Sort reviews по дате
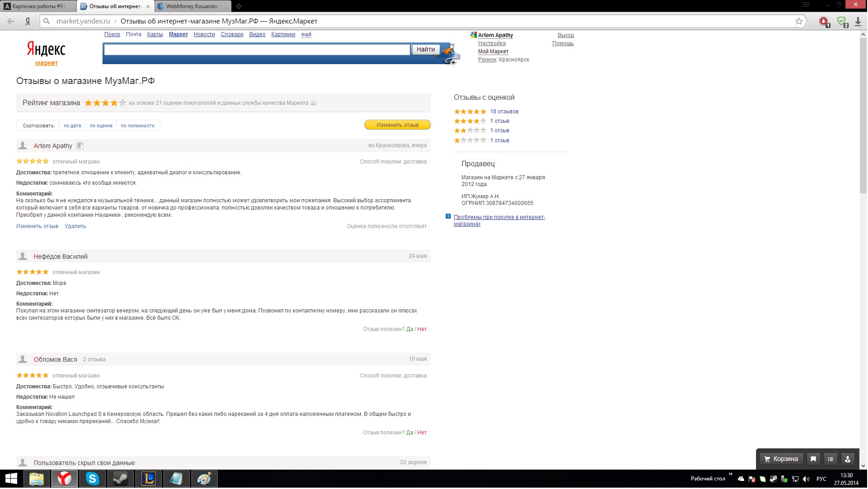The image size is (868, 489). (x=72, y=126)
